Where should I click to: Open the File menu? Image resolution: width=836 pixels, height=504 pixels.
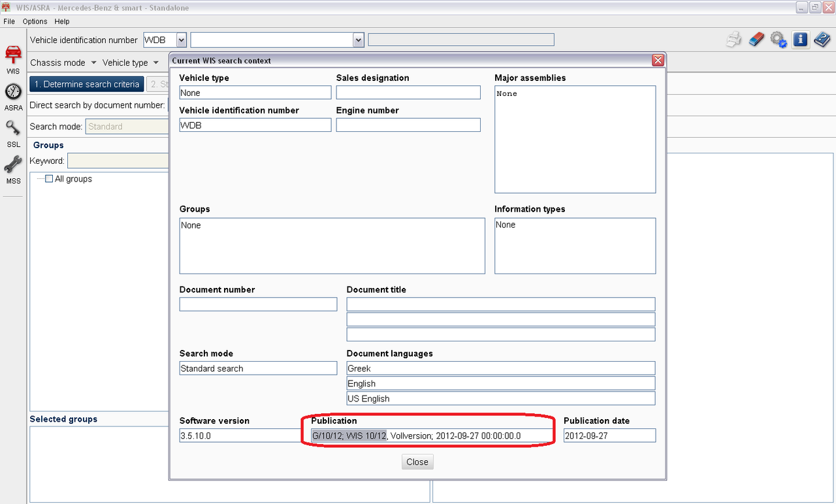click(x=9, y=22)
